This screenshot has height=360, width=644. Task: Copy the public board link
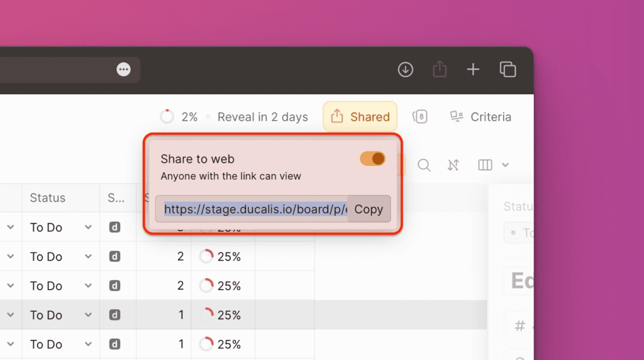tap(369, 209)
